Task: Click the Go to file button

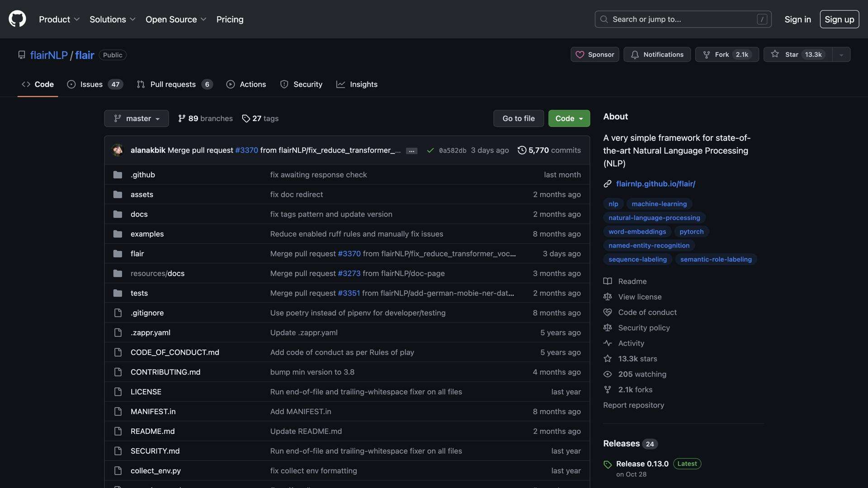Action: pyautogui.click(x=518, y=118)
